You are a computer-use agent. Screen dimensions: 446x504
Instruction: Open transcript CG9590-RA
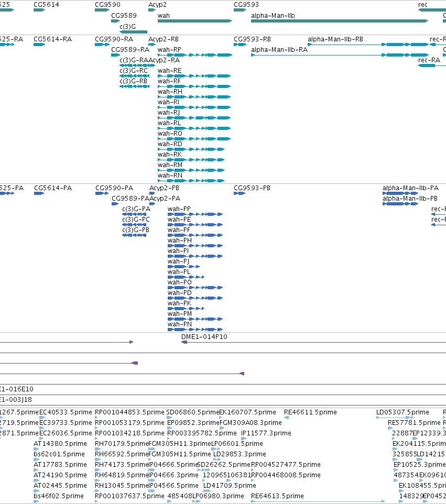114,39
